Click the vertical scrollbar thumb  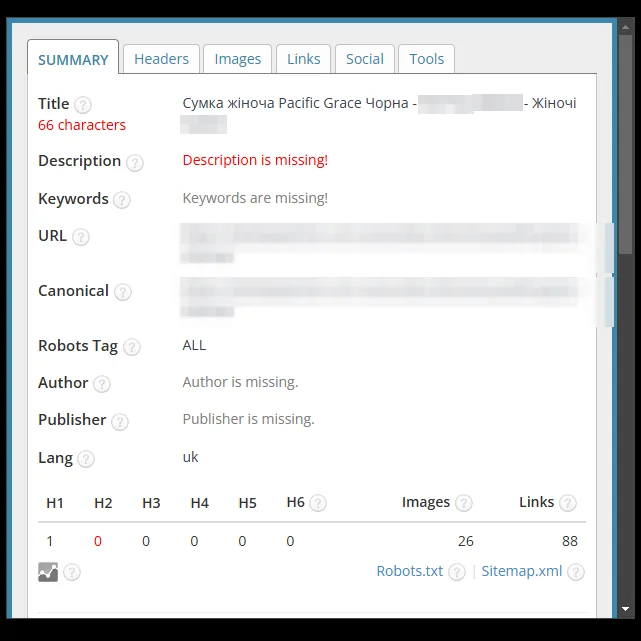[625, 144]
